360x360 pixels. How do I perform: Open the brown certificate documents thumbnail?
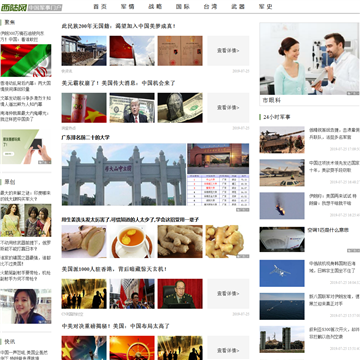[x=180, y=51]
